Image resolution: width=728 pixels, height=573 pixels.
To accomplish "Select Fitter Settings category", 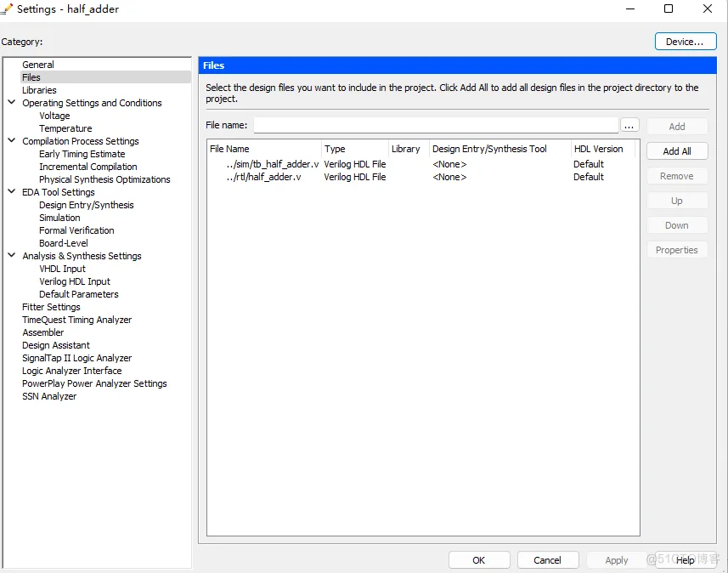I will pyautogui.click(x=51, y=307).
